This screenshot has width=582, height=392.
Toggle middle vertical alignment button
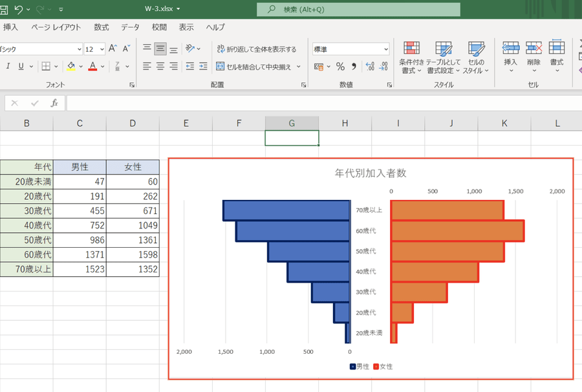(160, 49)
